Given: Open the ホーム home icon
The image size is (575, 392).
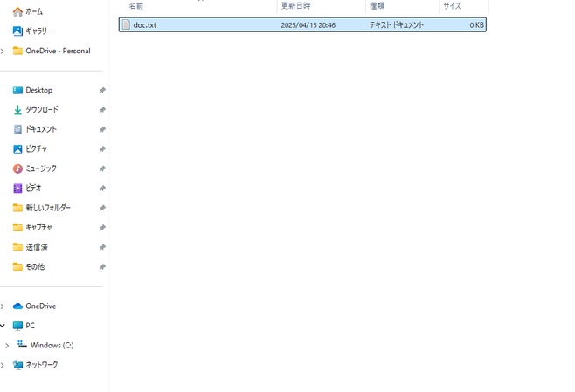Looking at the screenshot, I should pyautogui.click(x=17, y=11).
